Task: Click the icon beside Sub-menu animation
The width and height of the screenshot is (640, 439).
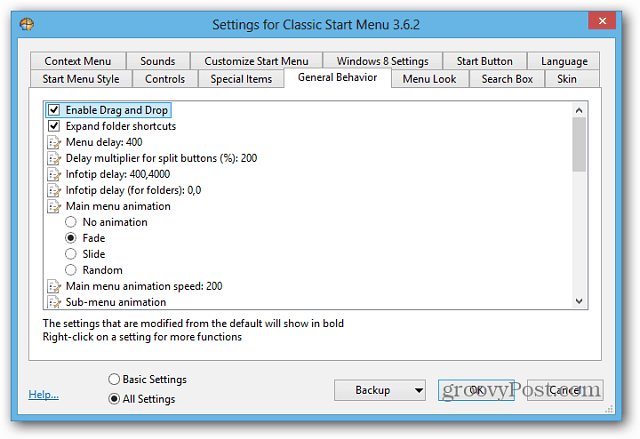Action: pyautogui.click(x=54, y=302)
